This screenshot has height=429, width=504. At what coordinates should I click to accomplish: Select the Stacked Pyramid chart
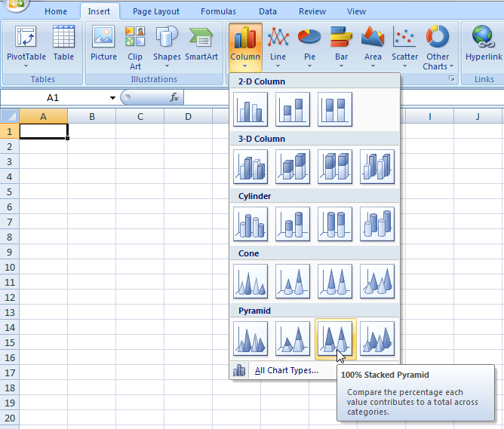(293, 339)
